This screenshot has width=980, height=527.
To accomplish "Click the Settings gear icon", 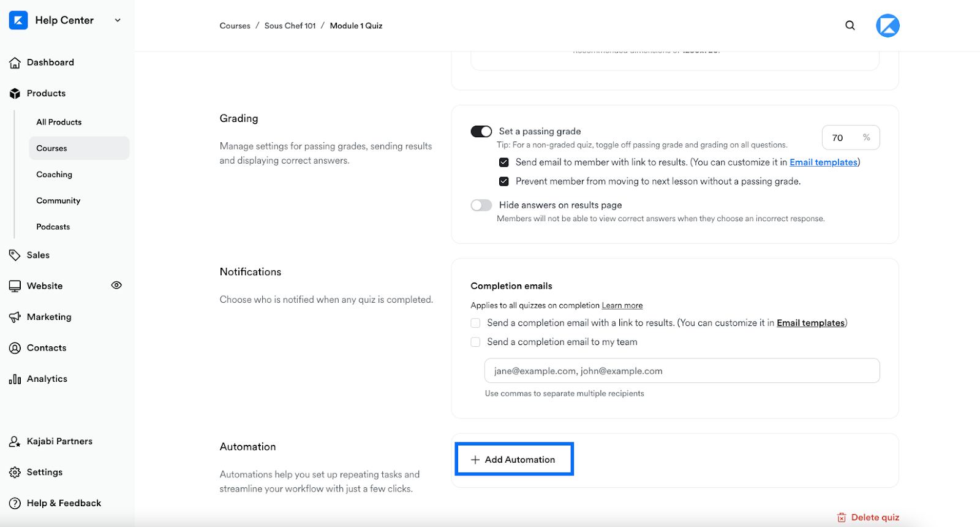I will [15, 472].
